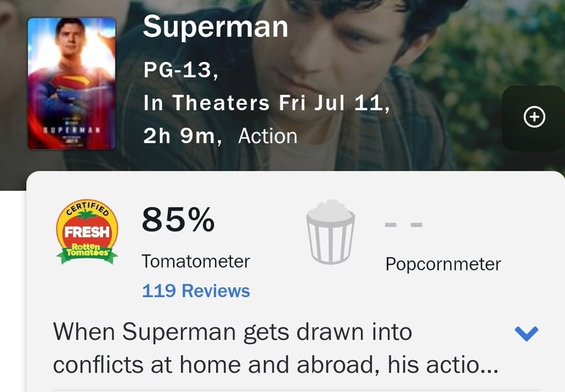Screen dimensions: 565x392
Task: Open the Superman poster thumbnail
Action: click(x=72, y=83)
